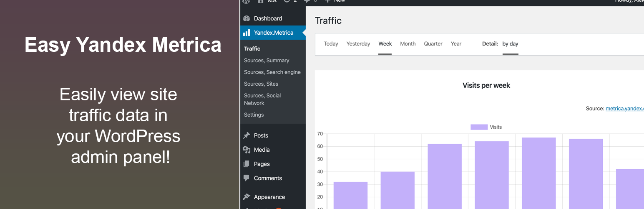Click the tallest bar in the chart

click(x=538, y=173)
